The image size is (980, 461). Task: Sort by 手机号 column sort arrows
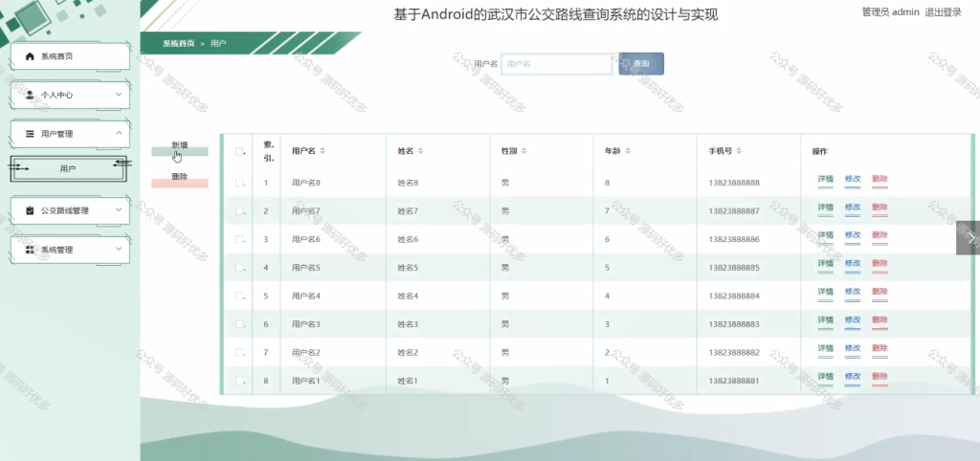740,151
